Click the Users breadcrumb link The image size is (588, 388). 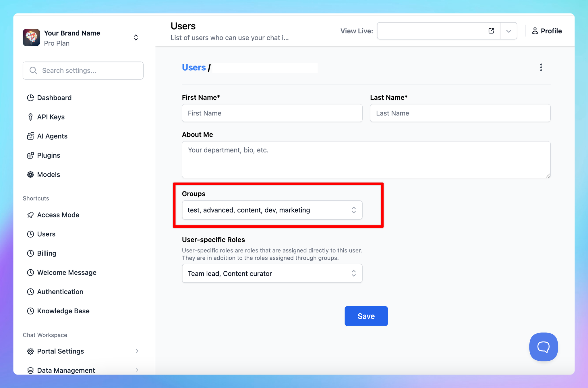[194, 67]
